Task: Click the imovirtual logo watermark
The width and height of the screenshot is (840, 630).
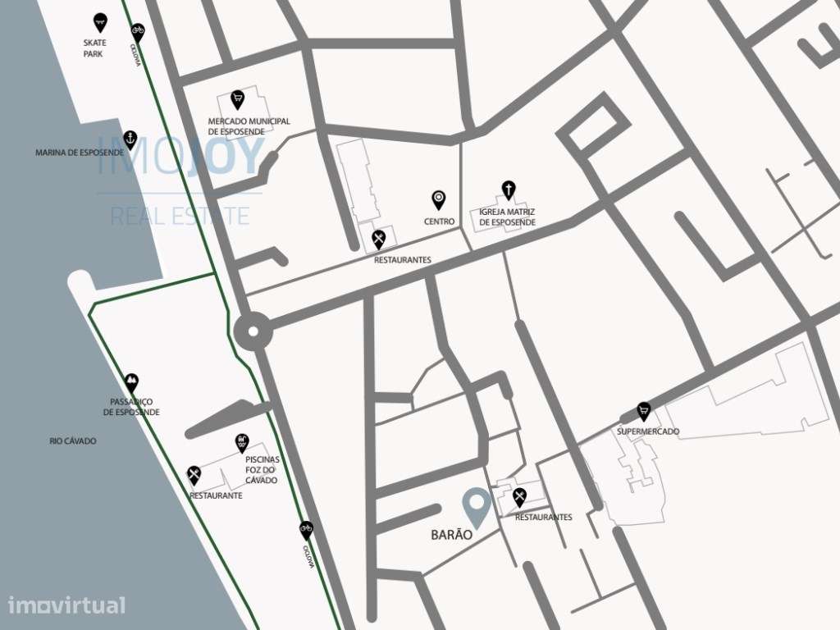Action: click(x=67, y=605)
